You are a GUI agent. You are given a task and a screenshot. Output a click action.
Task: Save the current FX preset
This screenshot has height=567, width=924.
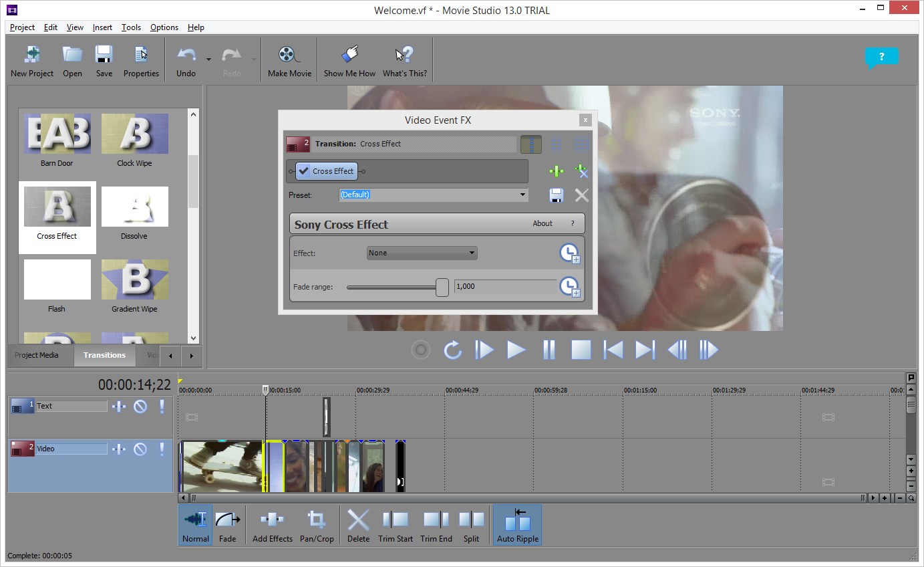557,195
